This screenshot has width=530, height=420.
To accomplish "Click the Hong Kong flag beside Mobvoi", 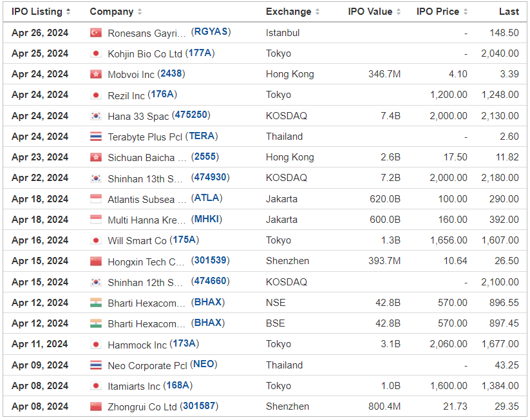I will pyautogui.click(x=96, y=74).
